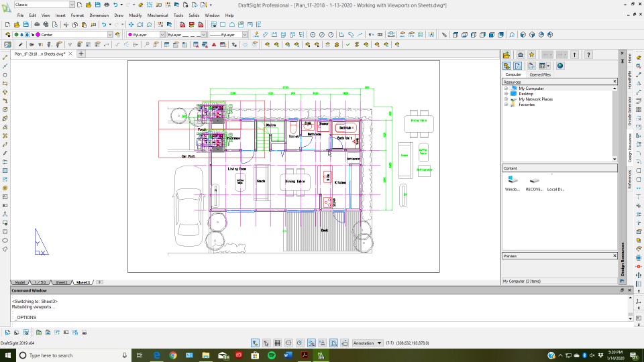Expand the My Computer tree node
Viewport: 644px width, 362px height.
coord(506,88)
